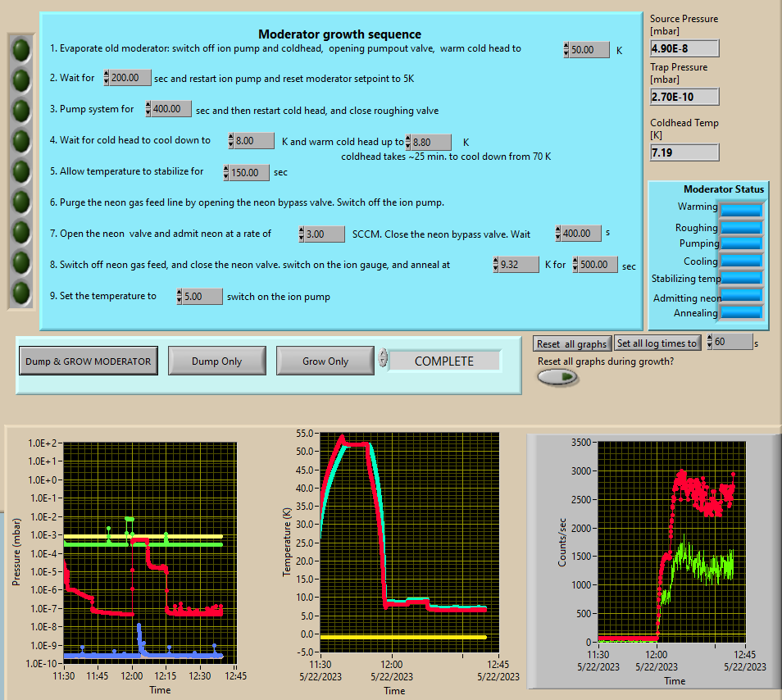Click the step 9 green LED indicator

(20, 291)
